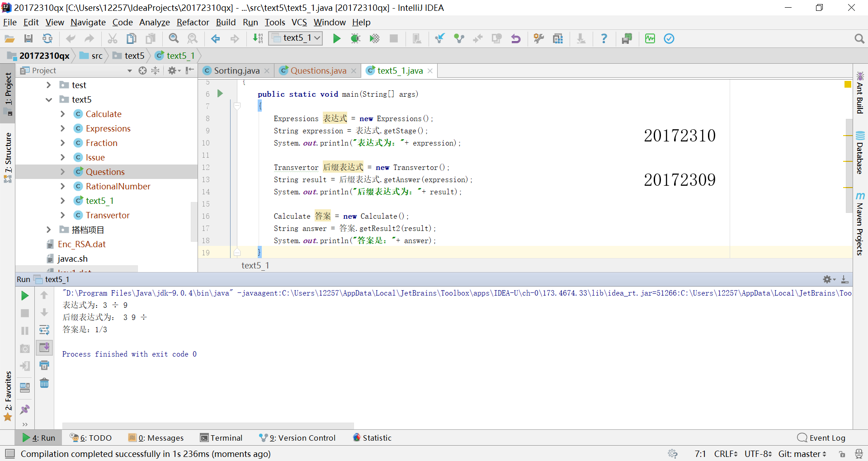Click the Help question mark icon
Image resolution: width=868 pixels, height=461 pixels.
point(604,39)
